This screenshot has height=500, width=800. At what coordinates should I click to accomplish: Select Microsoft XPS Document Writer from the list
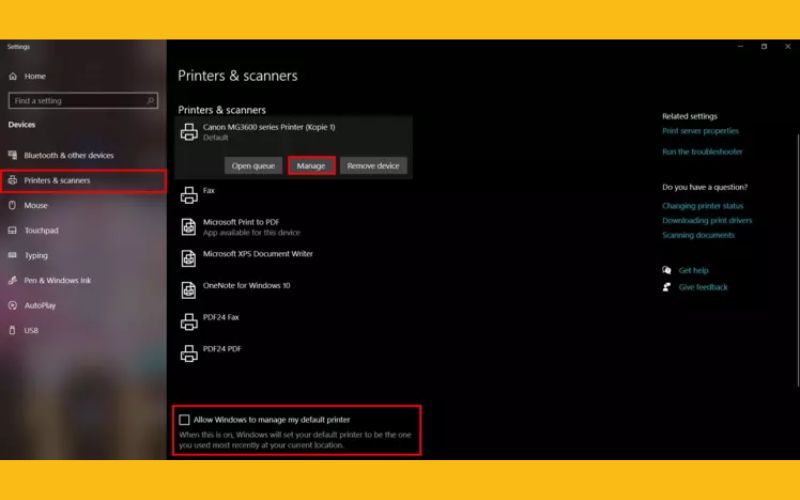click(257, 254)
